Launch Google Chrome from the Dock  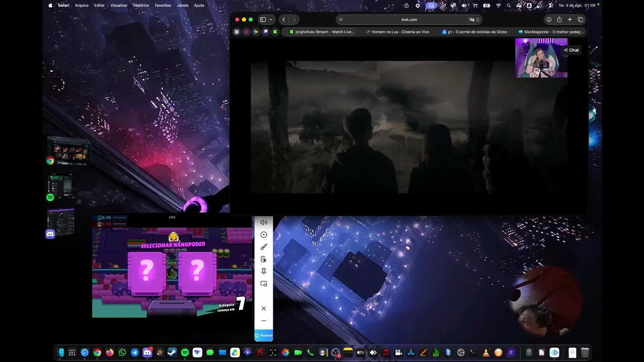pyautogui.click(x=97, y=352)
